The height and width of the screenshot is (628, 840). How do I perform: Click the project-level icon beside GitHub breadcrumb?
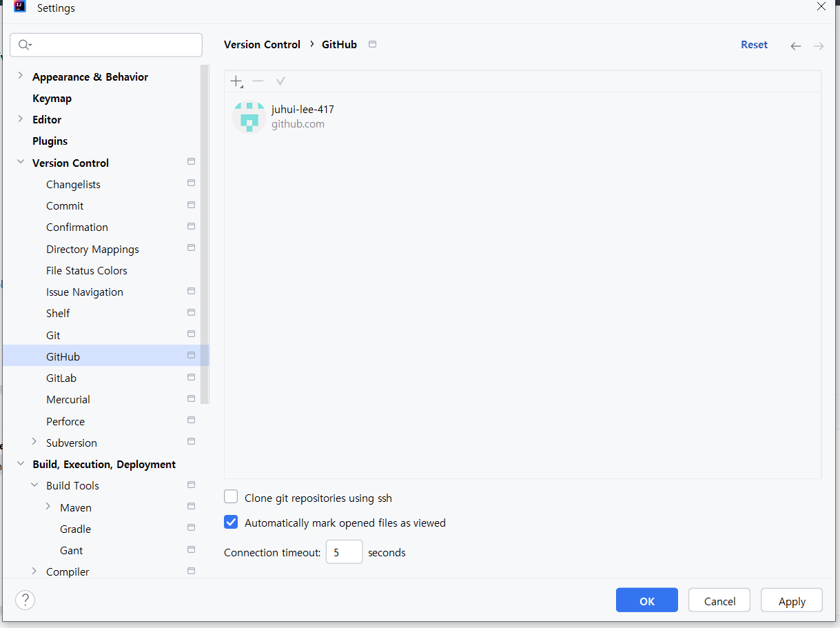point(373,44)
